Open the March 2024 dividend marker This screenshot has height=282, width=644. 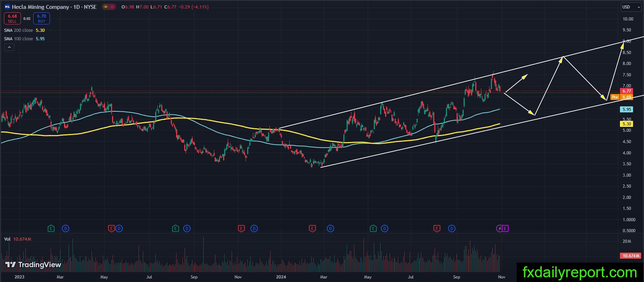(330, 229)
